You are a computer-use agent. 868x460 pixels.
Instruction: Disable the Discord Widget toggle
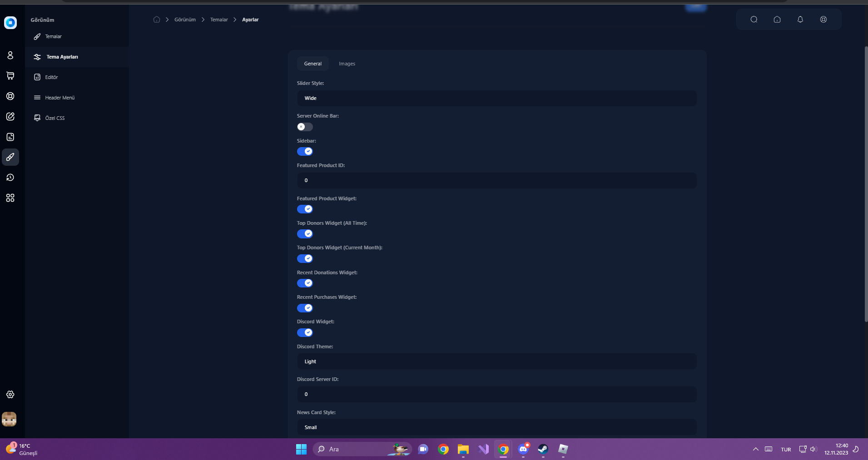305,332
